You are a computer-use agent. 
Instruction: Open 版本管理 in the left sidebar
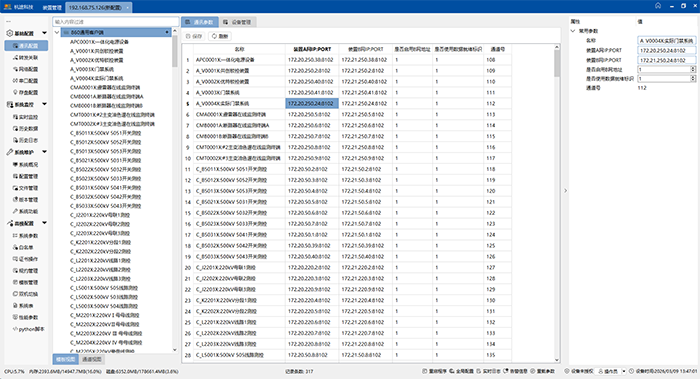tap(26, 200)
